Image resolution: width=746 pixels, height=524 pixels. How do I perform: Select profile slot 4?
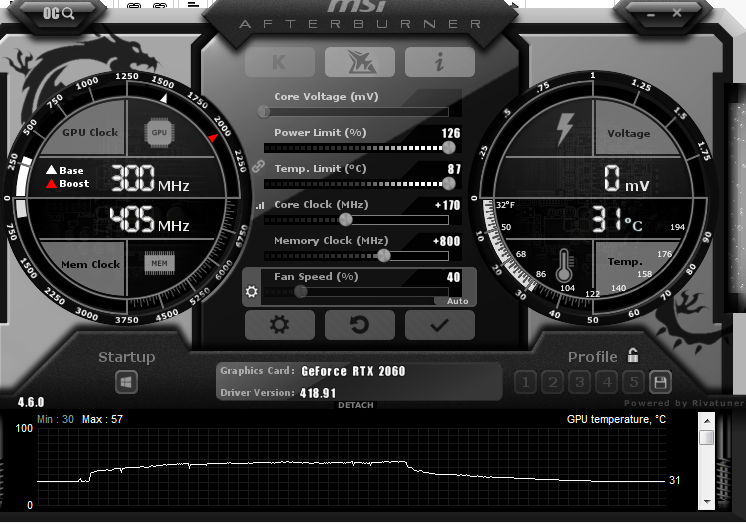(x=607, y=382)
